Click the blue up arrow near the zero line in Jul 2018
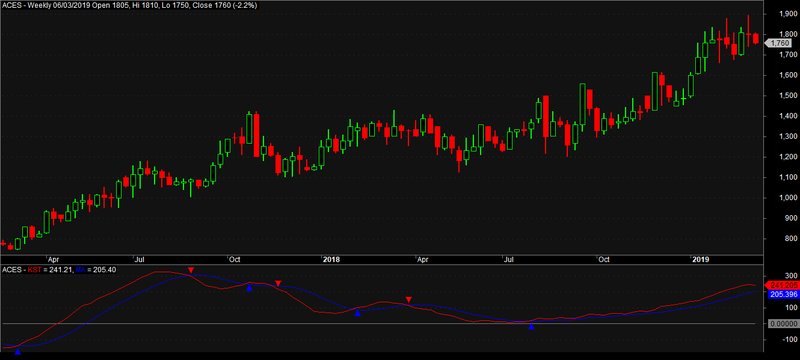Image resolution: width=800 pixels, height=360 pixels. tap(531, 326)
